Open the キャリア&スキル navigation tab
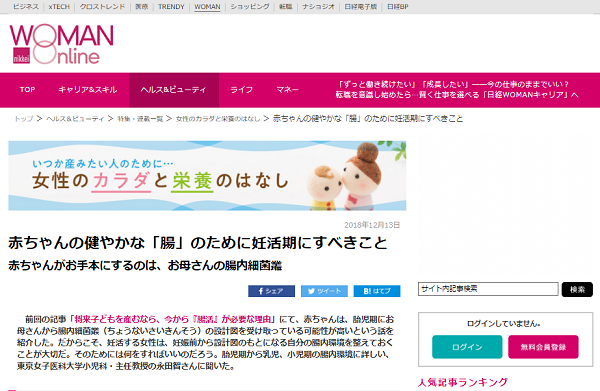The height and width of the screenshot is (391, 600). [x=88, y=90]
